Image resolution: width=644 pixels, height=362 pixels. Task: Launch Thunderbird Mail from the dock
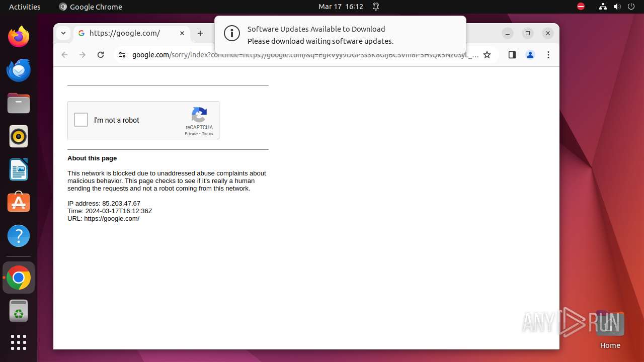(x=19, y=70)
